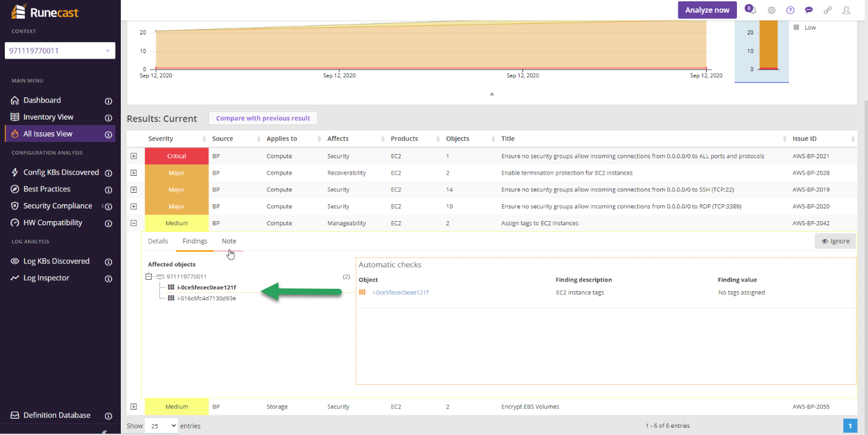Viewport: 868px width, 435px height.
Task: Open Definition Database menu item
Action: [x=57, y=416]
